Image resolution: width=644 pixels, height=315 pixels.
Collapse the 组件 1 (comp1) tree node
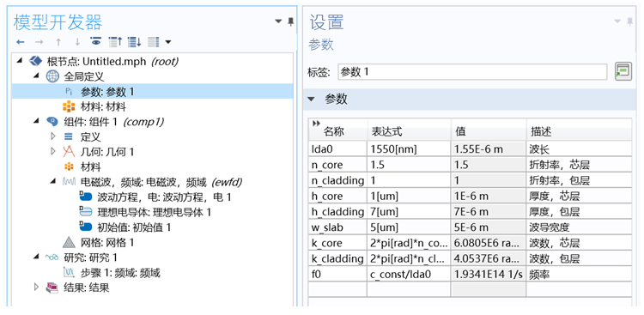click(36, 121)
